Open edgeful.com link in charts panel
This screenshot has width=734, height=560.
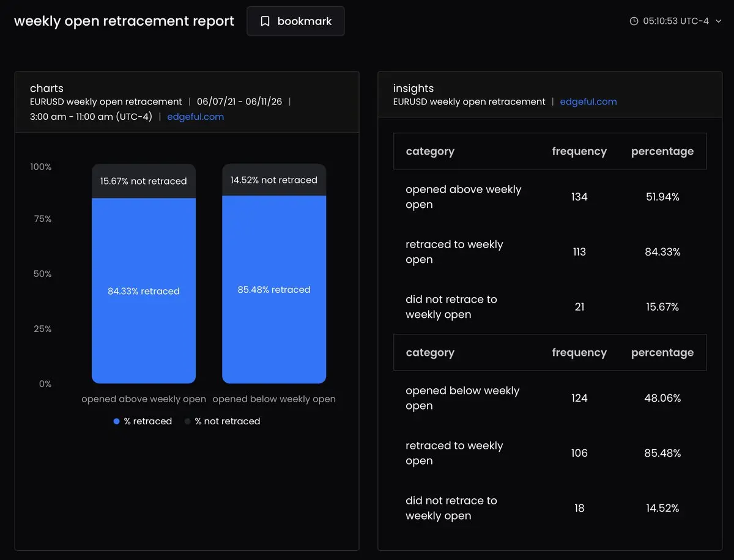point(196,117)
